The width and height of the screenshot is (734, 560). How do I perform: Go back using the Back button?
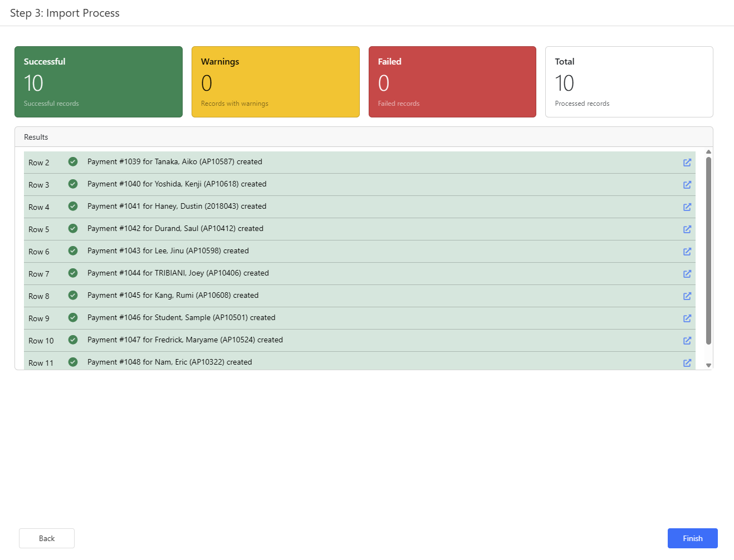(47, 538)
